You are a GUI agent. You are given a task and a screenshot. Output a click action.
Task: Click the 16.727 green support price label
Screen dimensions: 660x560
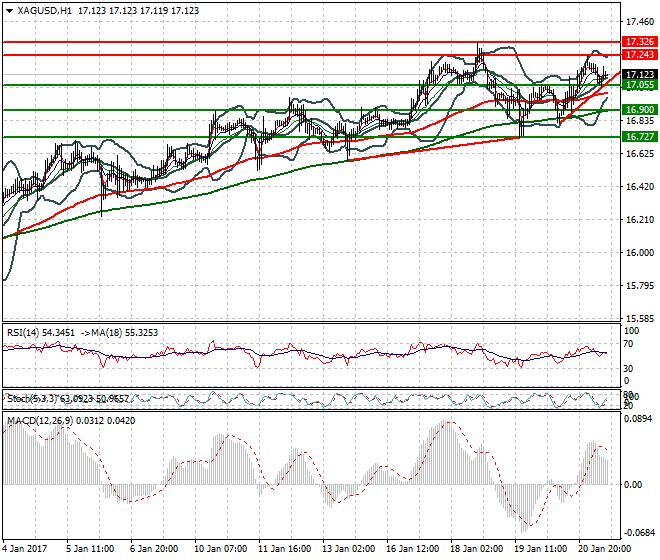(x=639, y=137)
